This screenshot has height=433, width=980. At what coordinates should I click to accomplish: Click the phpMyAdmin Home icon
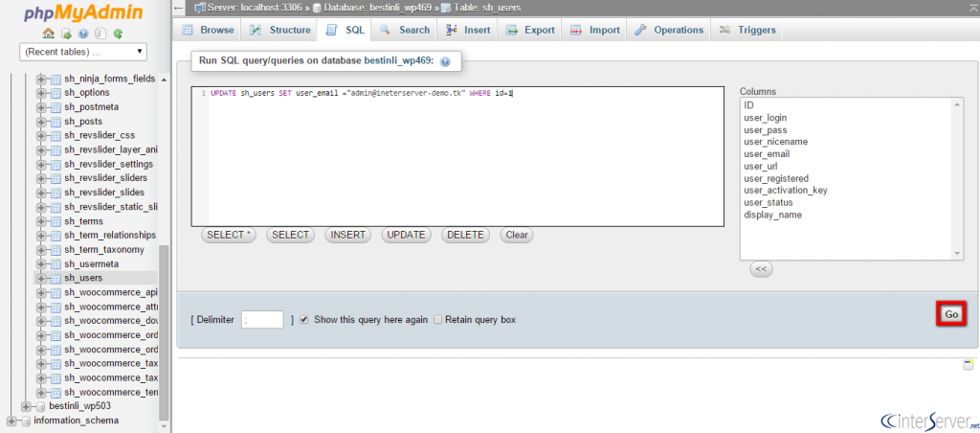(x=48, y=33)
